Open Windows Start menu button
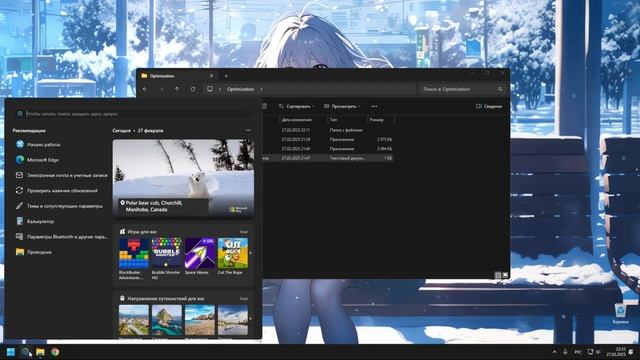640x360 pixels. (x=11, y=352)
